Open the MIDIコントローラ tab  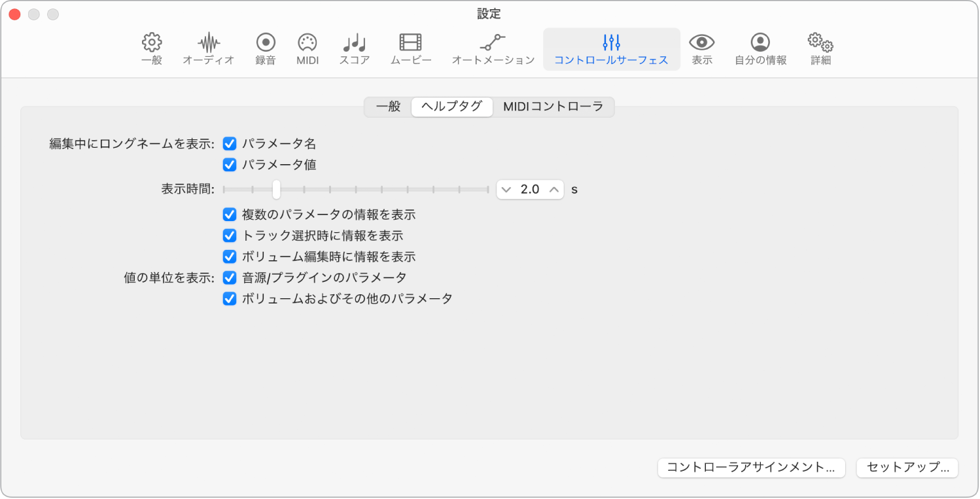click(553, 107)
